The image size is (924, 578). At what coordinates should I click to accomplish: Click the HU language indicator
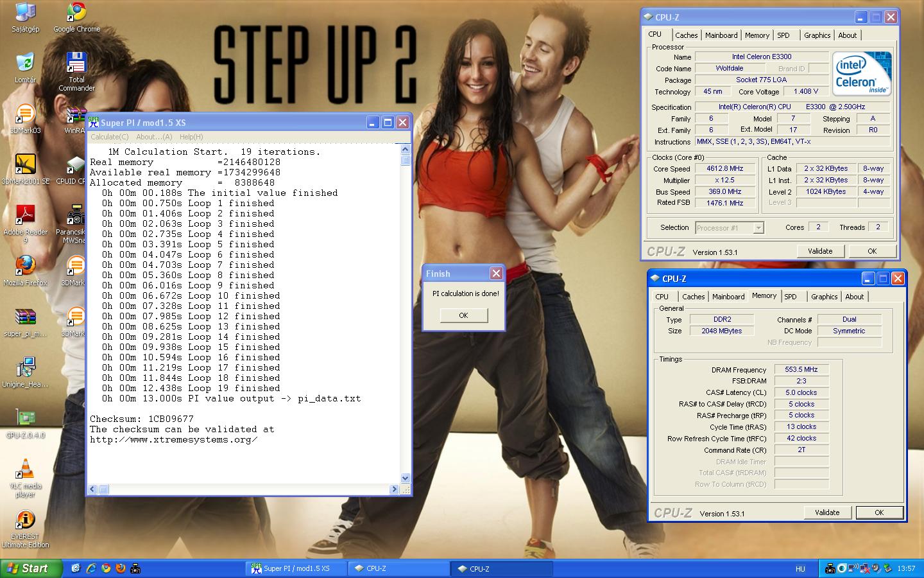click(800, 569)
